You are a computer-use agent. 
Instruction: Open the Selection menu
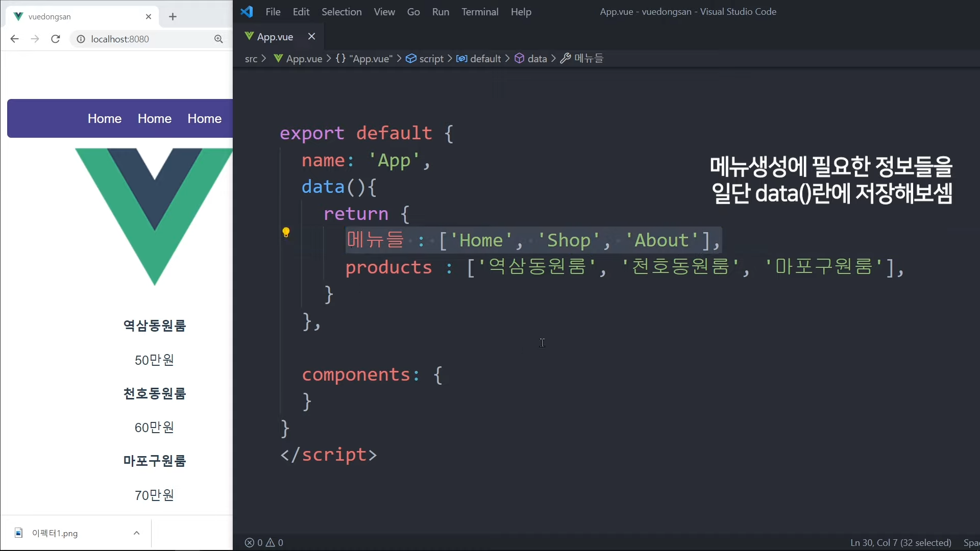[x=341, y=12]
